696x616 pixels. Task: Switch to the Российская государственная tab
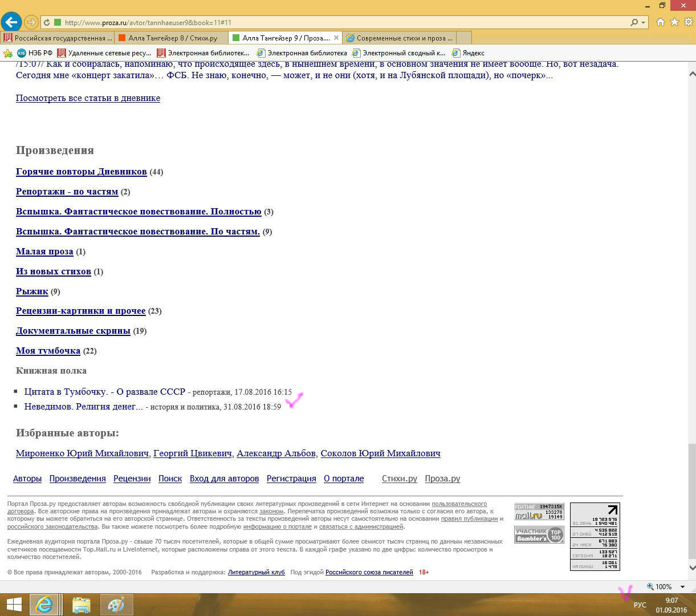58,38
